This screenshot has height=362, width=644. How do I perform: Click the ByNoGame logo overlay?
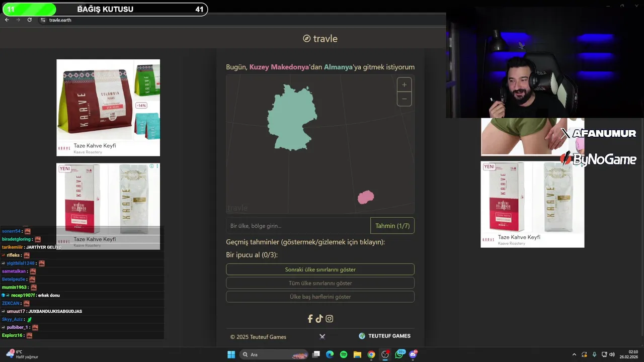(x=598, y=159)
